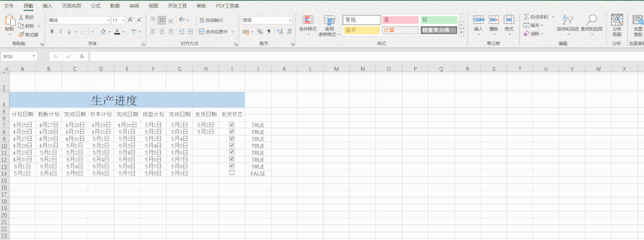Apply the Bad (差) cell style
The width and height of the screenshot is (644, 240).
coord(400,20)
